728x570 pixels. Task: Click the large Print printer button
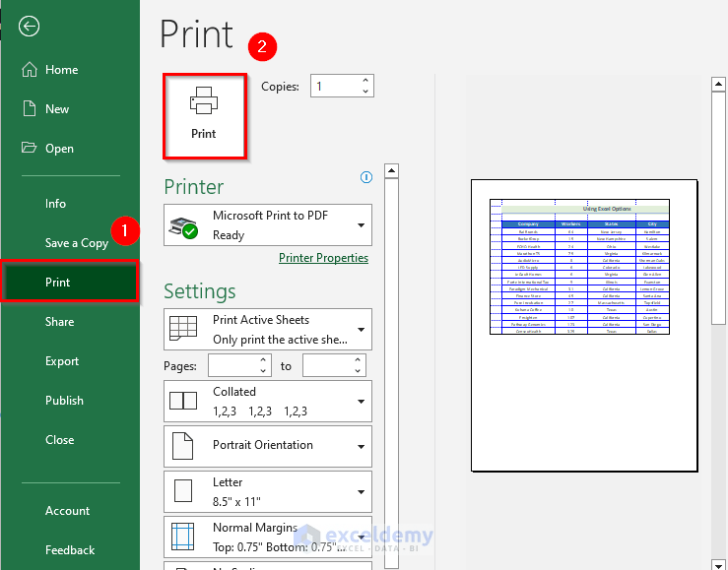click(x=204, y=116)
